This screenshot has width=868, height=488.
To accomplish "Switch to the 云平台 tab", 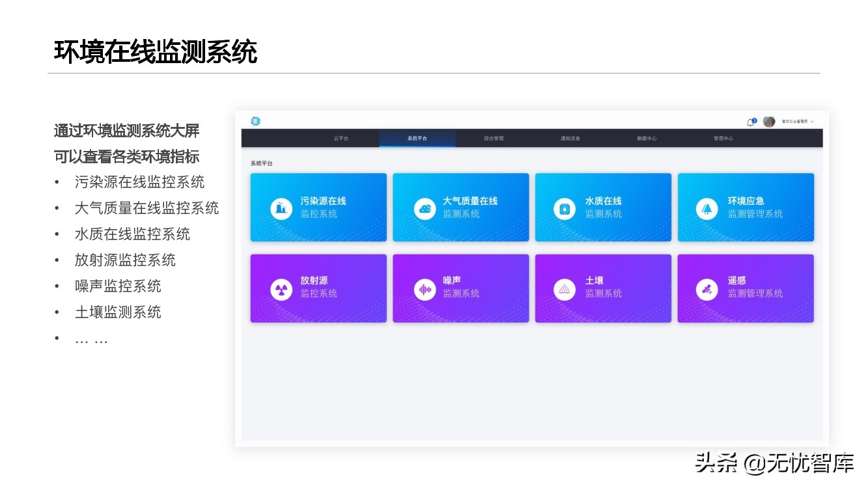I will coord(341,139).
